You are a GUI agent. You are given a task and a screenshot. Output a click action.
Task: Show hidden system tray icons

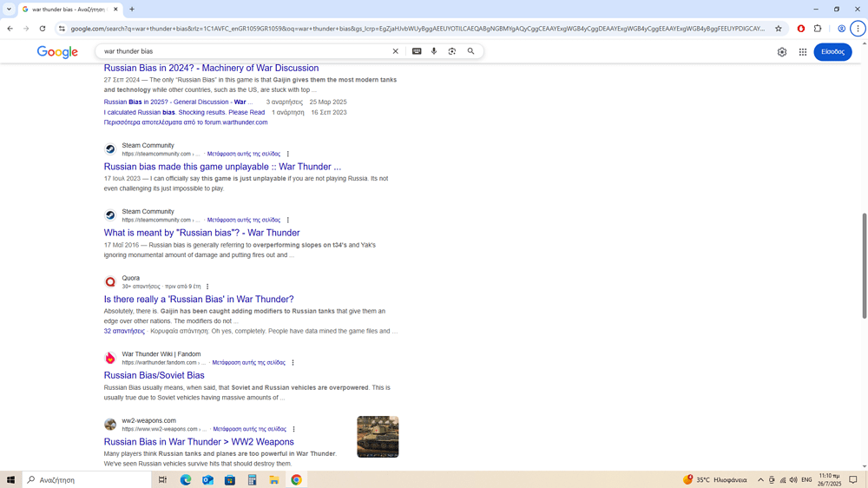[x=760, y=479]
